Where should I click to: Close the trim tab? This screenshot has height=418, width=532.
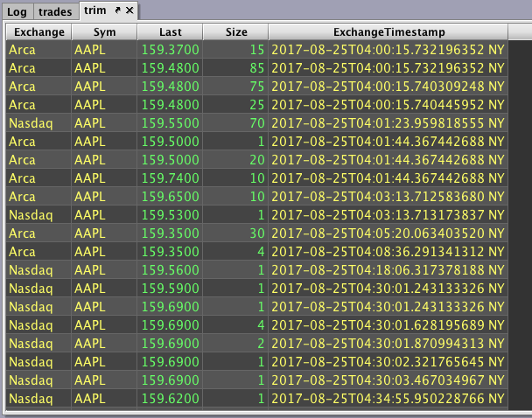pyautogui.click(x=129, y=10)
